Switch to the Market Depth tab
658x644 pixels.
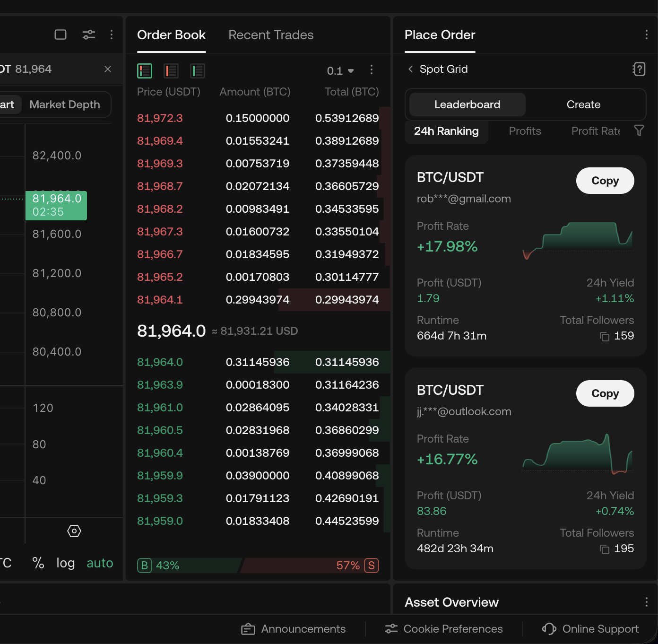point(65,104)
